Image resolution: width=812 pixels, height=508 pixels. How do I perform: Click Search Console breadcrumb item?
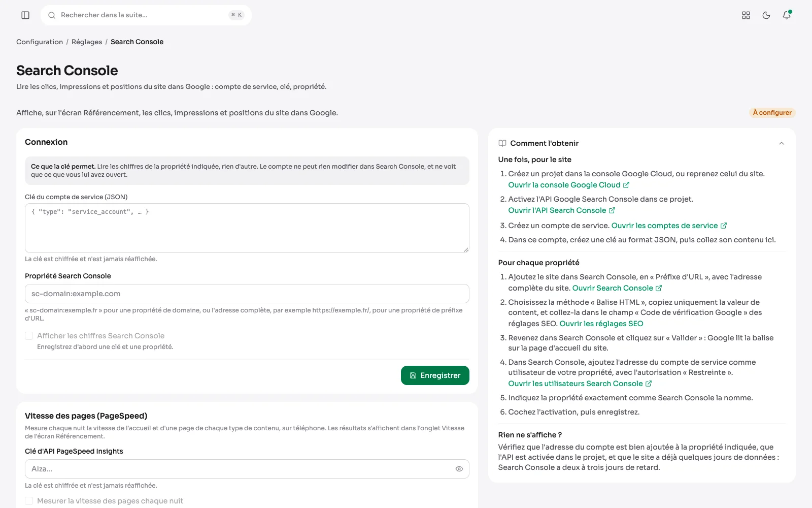coord(137,42)
